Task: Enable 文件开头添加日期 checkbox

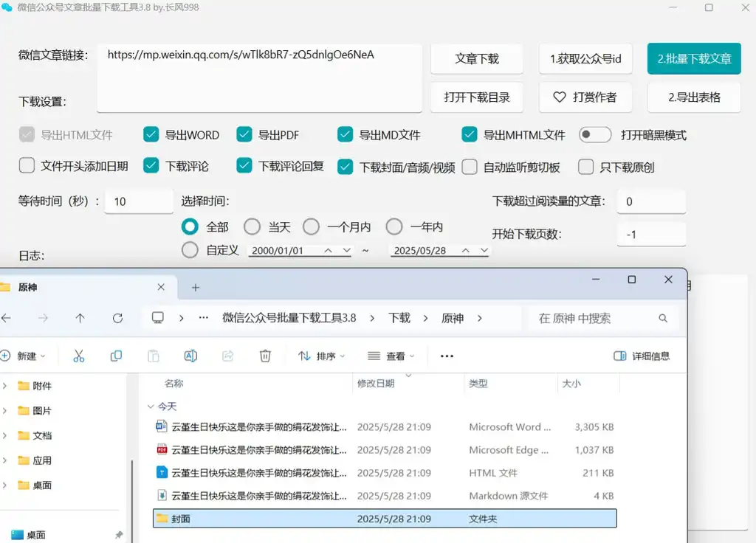Action: tap(27, 166)
